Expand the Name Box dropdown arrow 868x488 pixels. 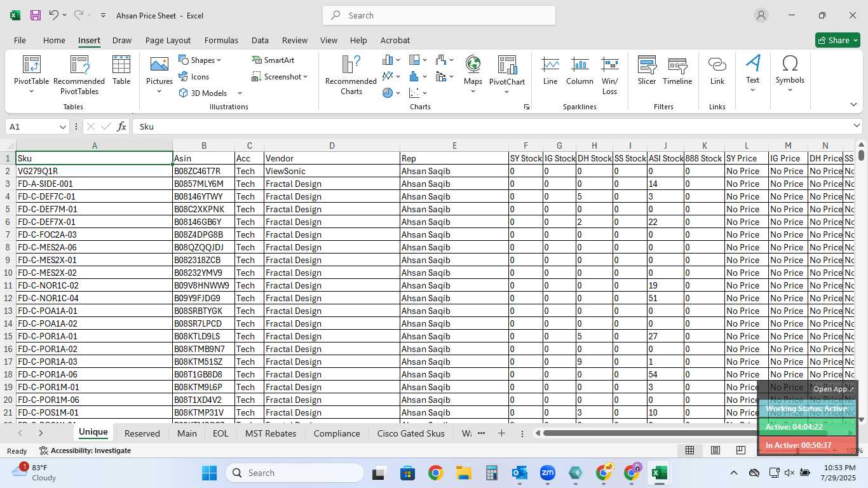pyautogui.click(x=63, y=127)
